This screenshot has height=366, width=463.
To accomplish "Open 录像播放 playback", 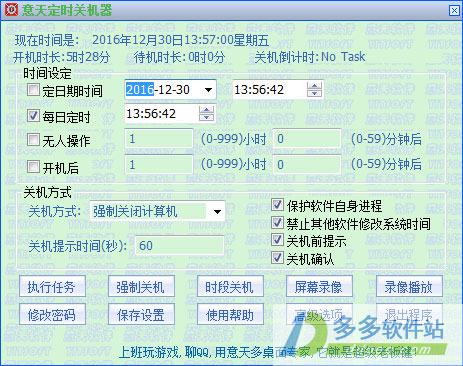I will [x=409, y=287].
